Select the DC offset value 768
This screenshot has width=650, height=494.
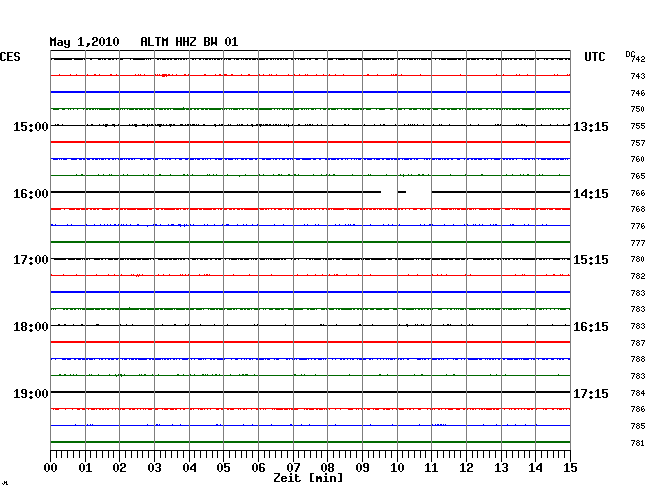pos(638,209)
